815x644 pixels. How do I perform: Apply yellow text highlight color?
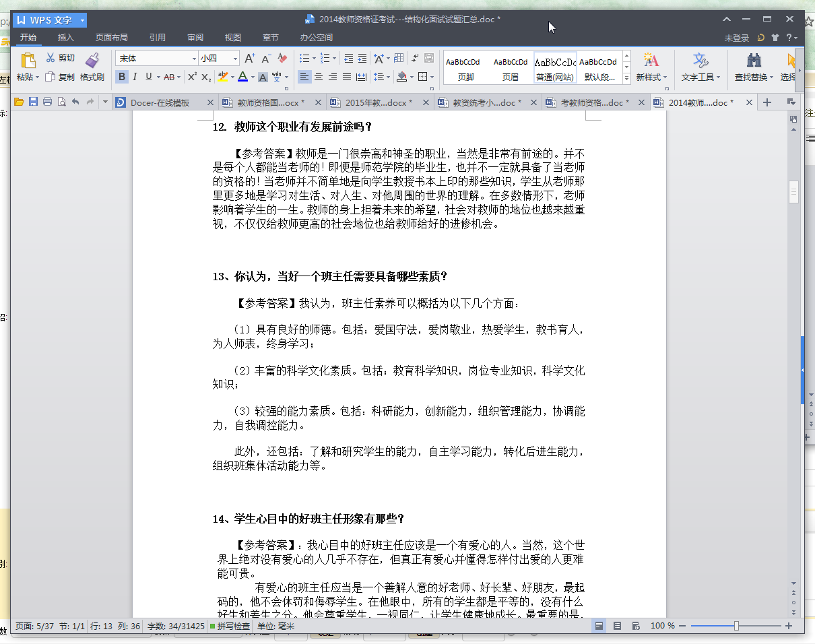pyautogui.click(x=222, y=77)
